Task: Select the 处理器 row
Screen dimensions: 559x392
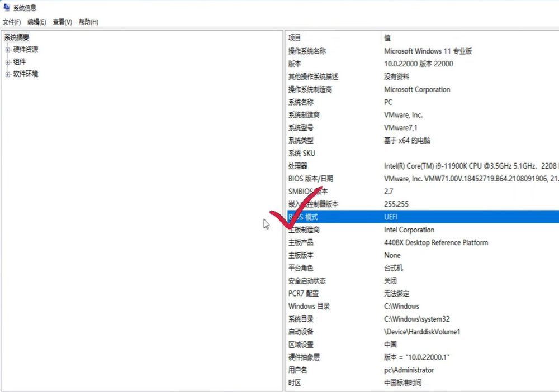Action: tap(298, 166)
